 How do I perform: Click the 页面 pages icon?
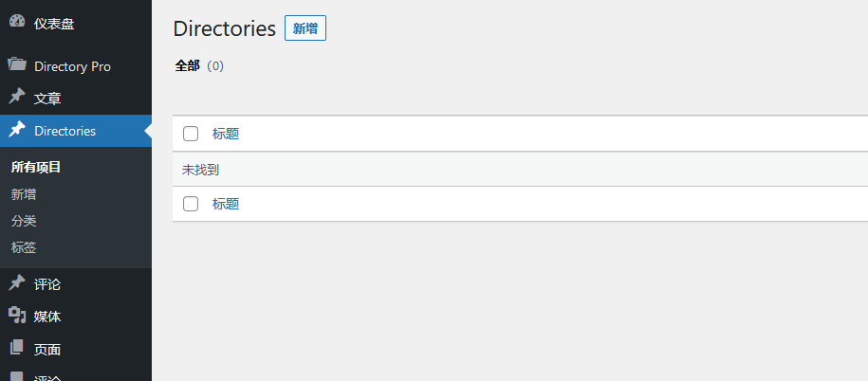coord(17,348)
